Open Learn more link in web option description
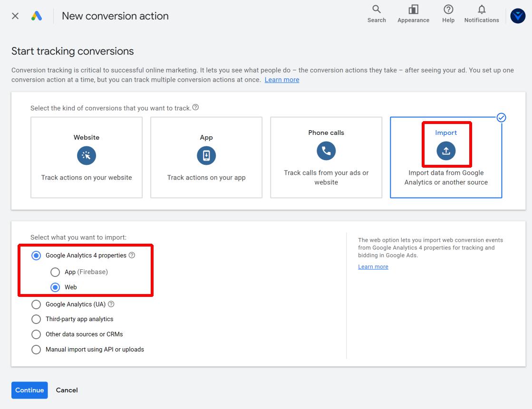This screenshot has width=532, height=409. click(373, 266)
